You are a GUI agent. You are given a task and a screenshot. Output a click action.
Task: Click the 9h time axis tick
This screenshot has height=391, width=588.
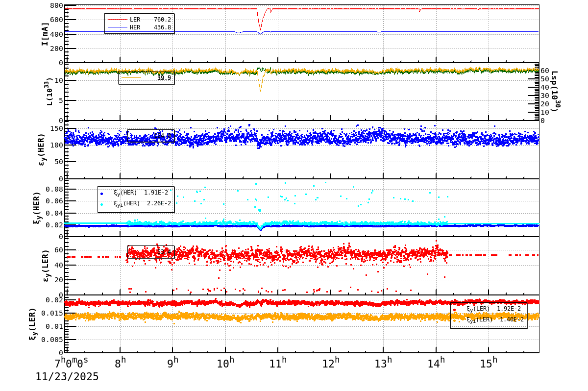[x=173, y=363]
